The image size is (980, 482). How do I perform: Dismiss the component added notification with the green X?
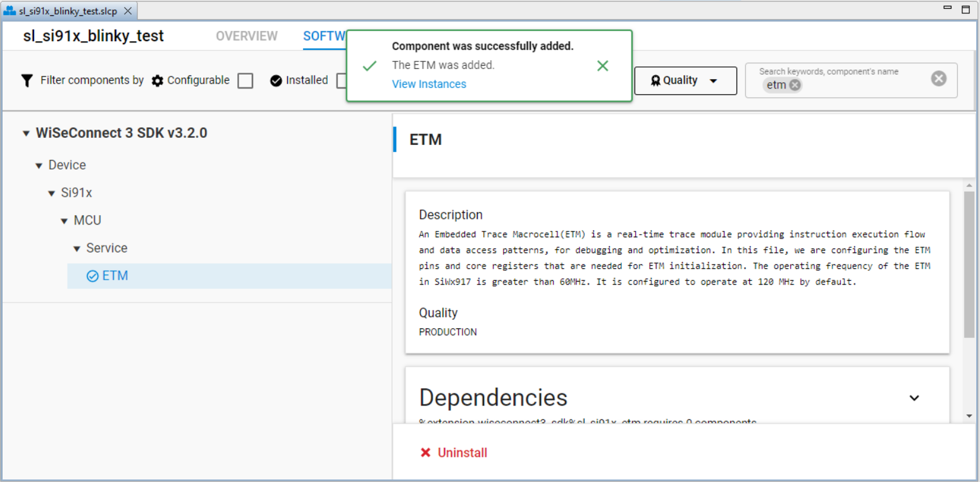602,65
